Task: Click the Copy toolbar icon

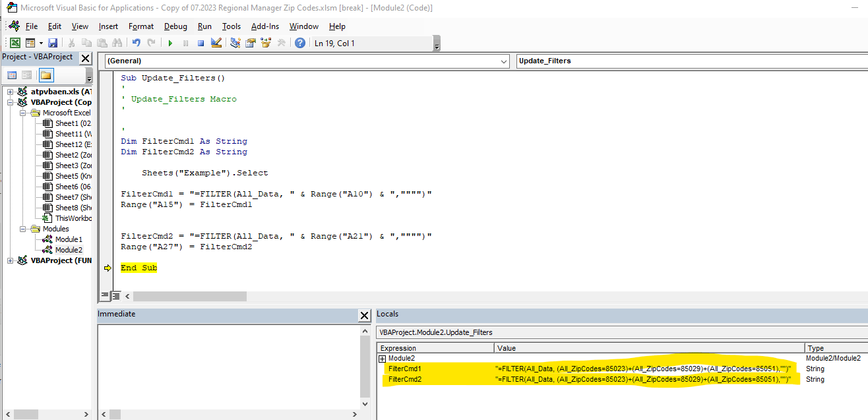Action: (x=87, y=43)
